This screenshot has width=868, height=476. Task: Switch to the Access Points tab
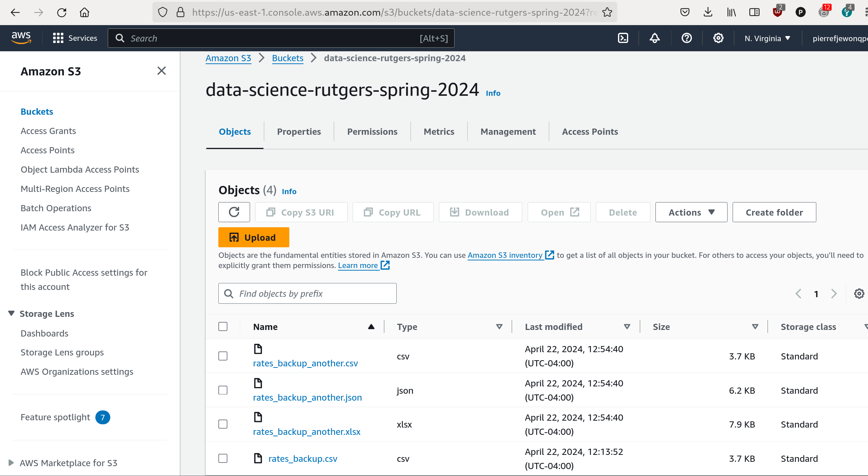(x=590, y=131)
